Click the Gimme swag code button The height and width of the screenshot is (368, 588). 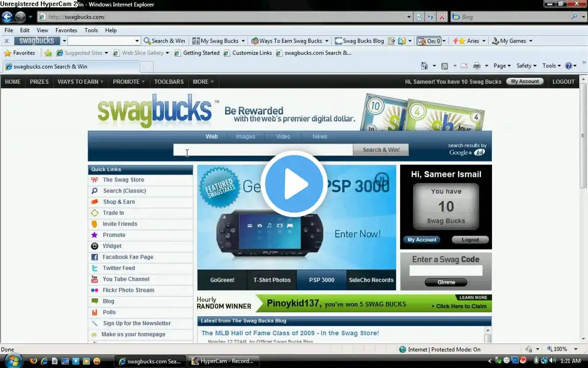446,282
